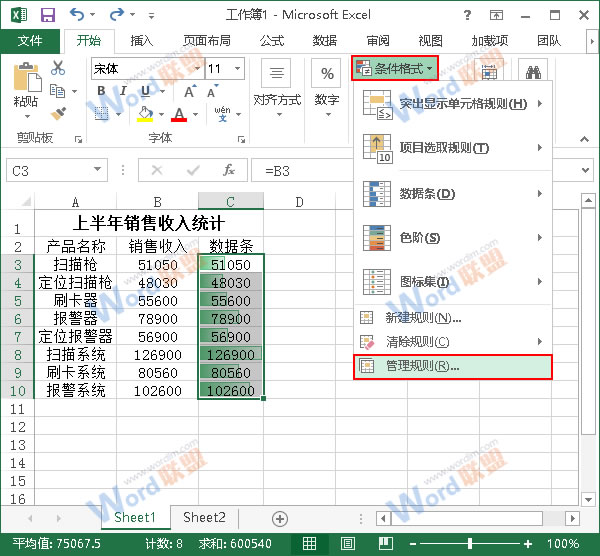
Task: Click the fill color yellow swatch
Action: coord(145,114)
